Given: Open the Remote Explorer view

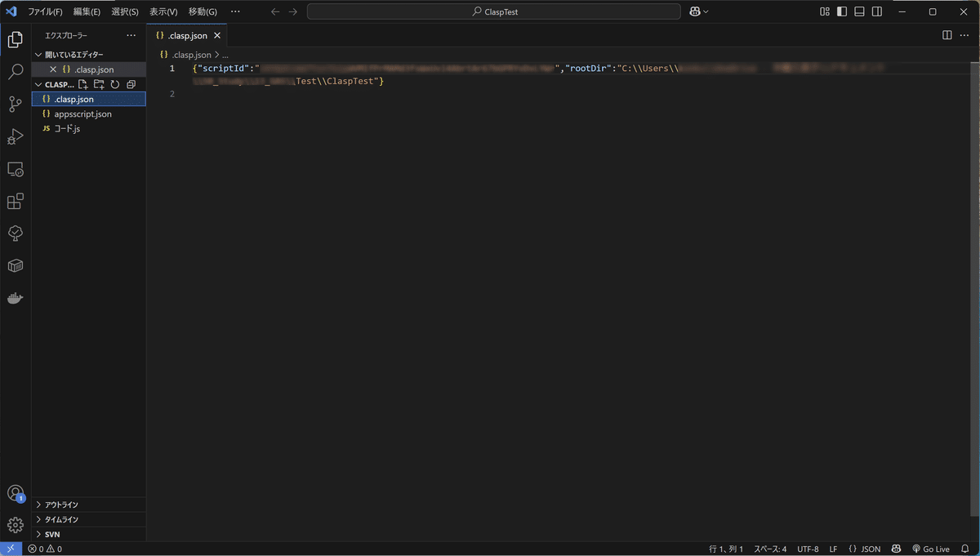Looking at the screenshot, I should 15,169.
